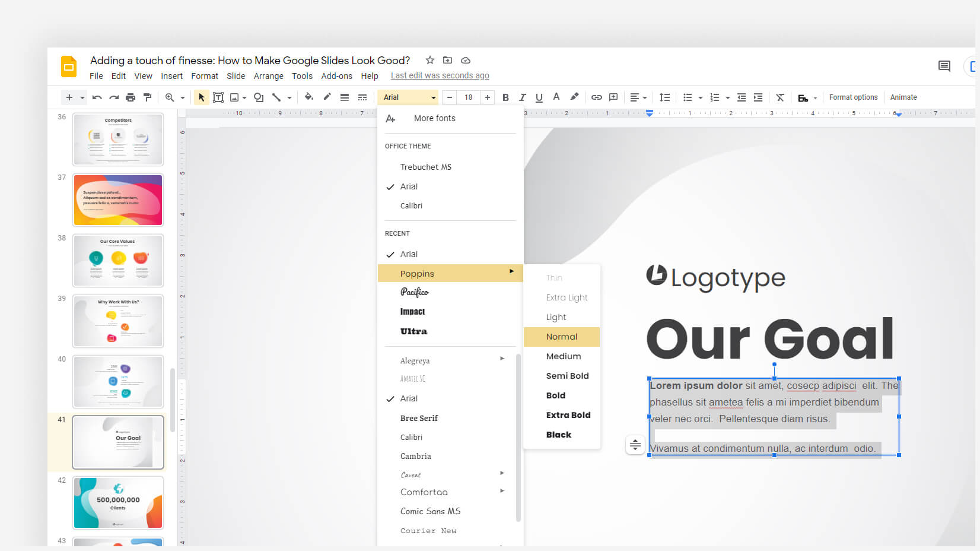Add a comment via toolbar icon
This screenshot has width=980, height=551.
(613, 97)
